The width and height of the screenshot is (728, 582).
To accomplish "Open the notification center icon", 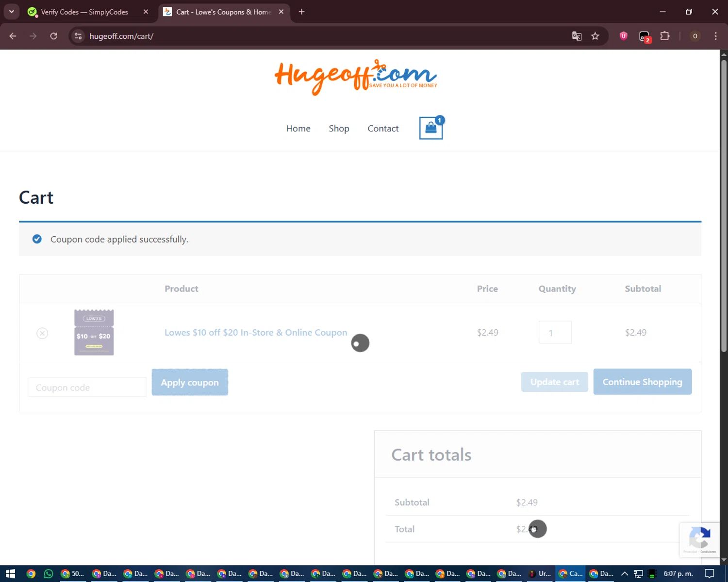I will click(x=710, y=574).
